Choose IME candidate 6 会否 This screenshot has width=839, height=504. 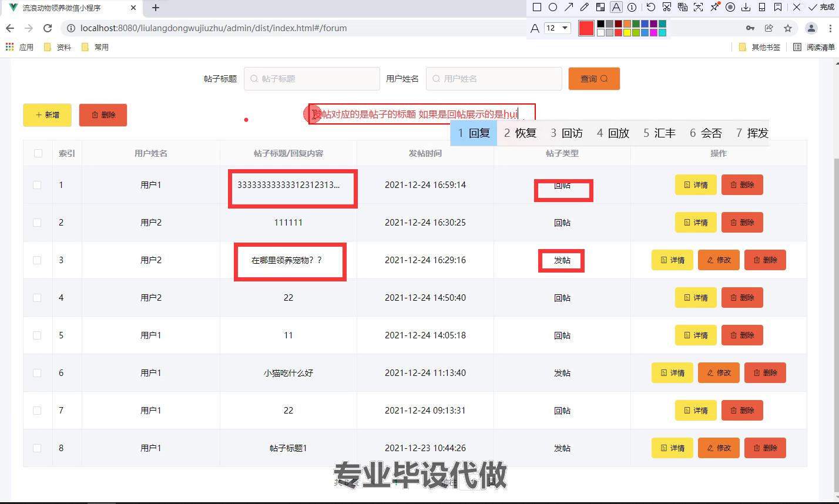706,133
